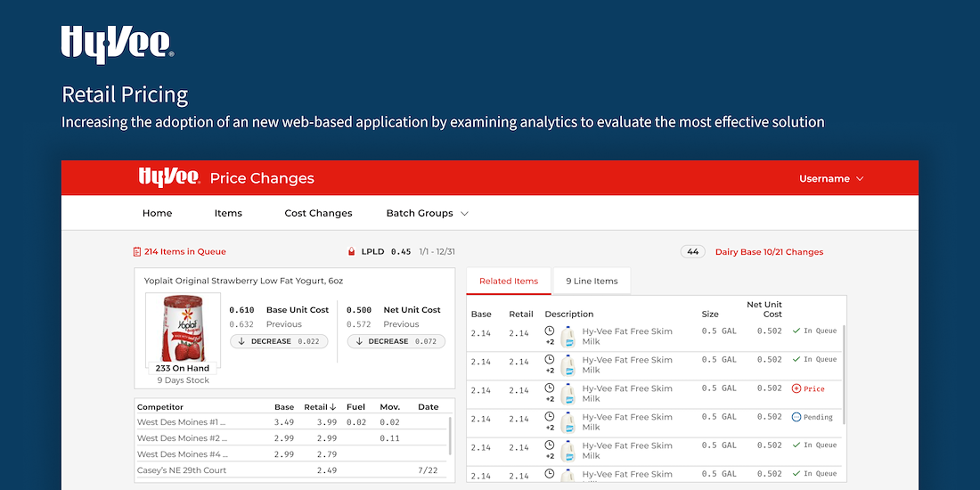The width and height of the screenshot is (980, 490).
Task: Click the down arrow in DECREASE 0.022 pill
Action: point(241,341)
